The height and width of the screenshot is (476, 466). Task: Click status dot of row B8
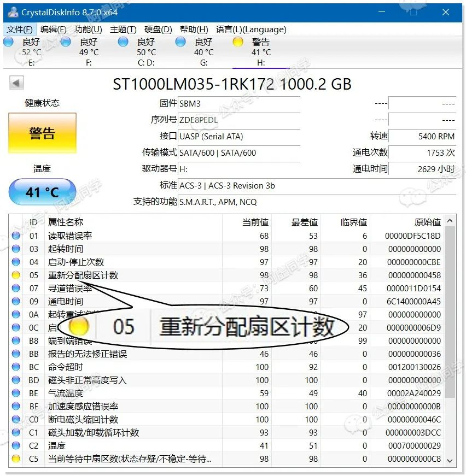[x=16, y=340]
